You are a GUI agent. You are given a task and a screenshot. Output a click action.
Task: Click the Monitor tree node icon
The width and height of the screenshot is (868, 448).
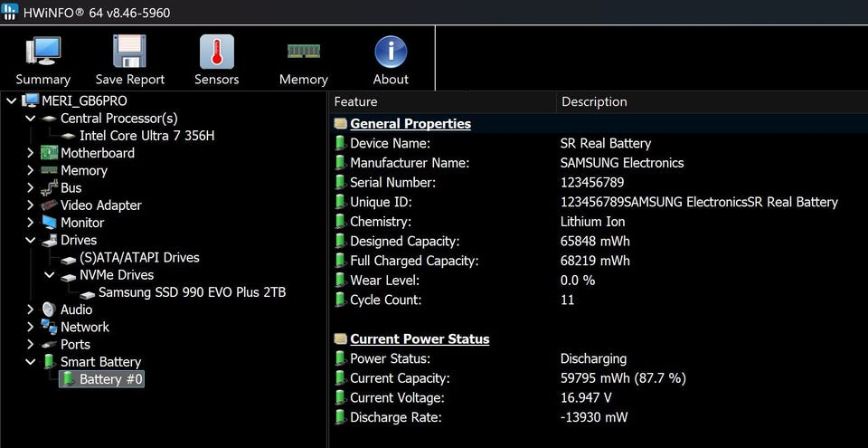49,223
